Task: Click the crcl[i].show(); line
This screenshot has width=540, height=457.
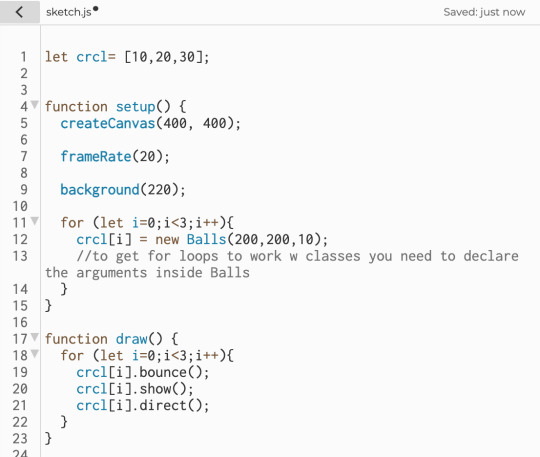Action: (135, 389)
